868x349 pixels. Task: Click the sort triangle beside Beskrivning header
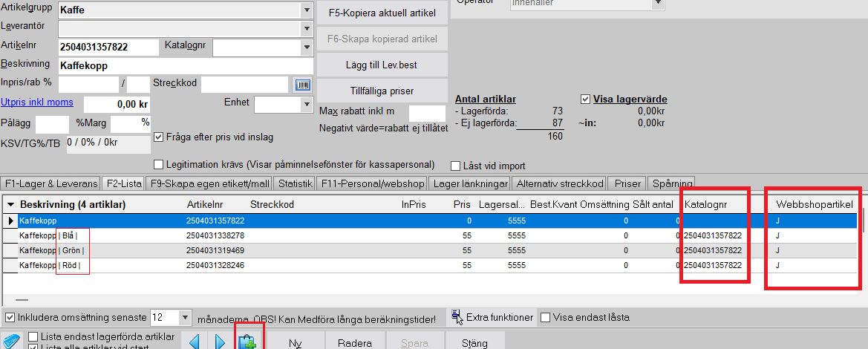[11, 204]
